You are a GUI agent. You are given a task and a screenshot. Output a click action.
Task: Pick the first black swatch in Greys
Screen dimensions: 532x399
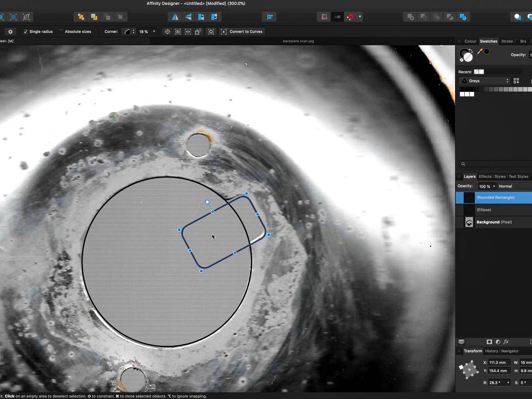(x=462, y=89)
